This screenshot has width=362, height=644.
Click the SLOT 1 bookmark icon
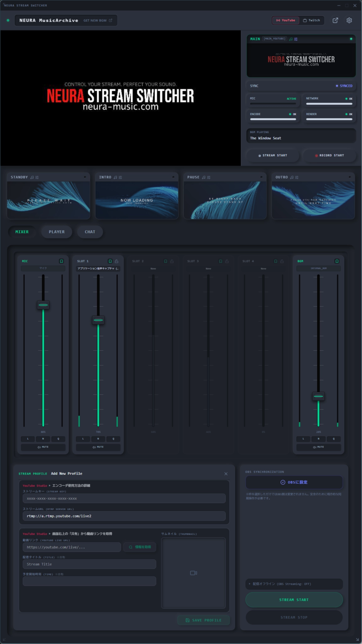tap(110, 261)
